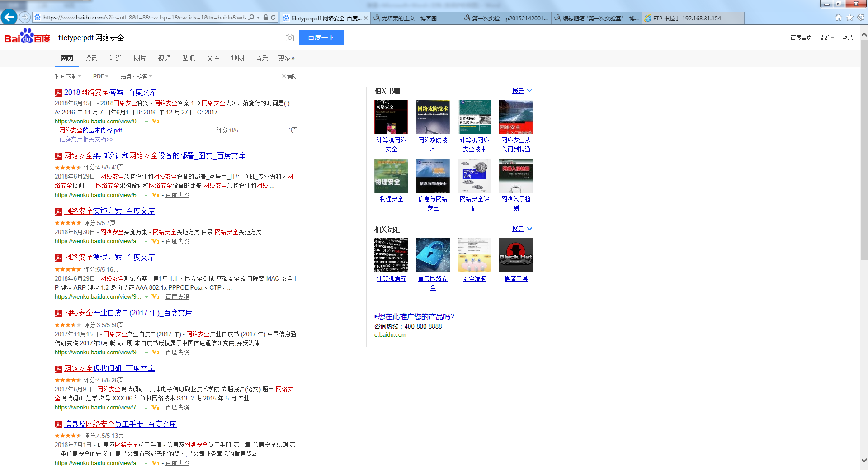
Task: Click the vertical scrollbar down arrow
Action: tap(864, 461)
